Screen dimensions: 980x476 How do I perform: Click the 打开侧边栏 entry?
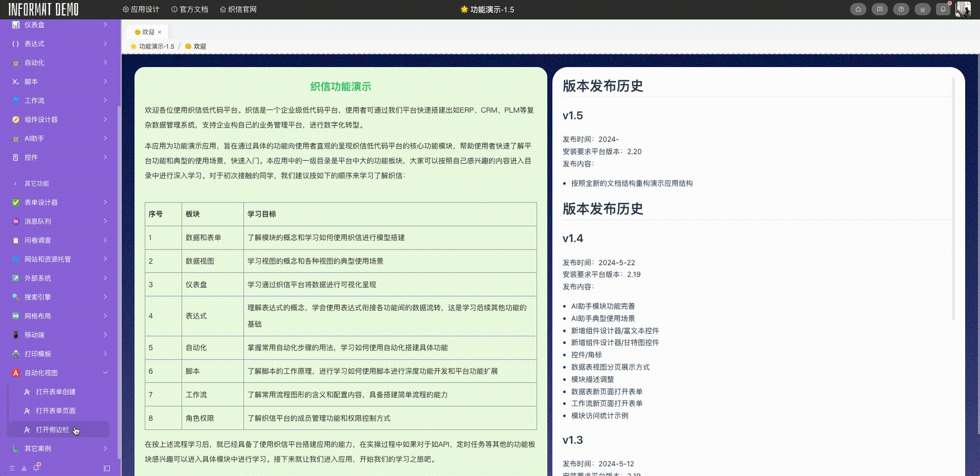point(52,429)
